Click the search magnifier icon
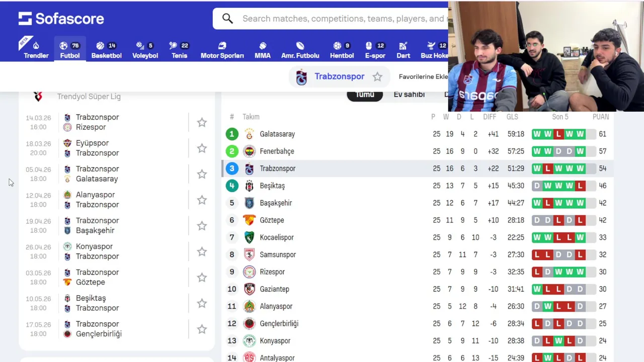 click(227, 19)
